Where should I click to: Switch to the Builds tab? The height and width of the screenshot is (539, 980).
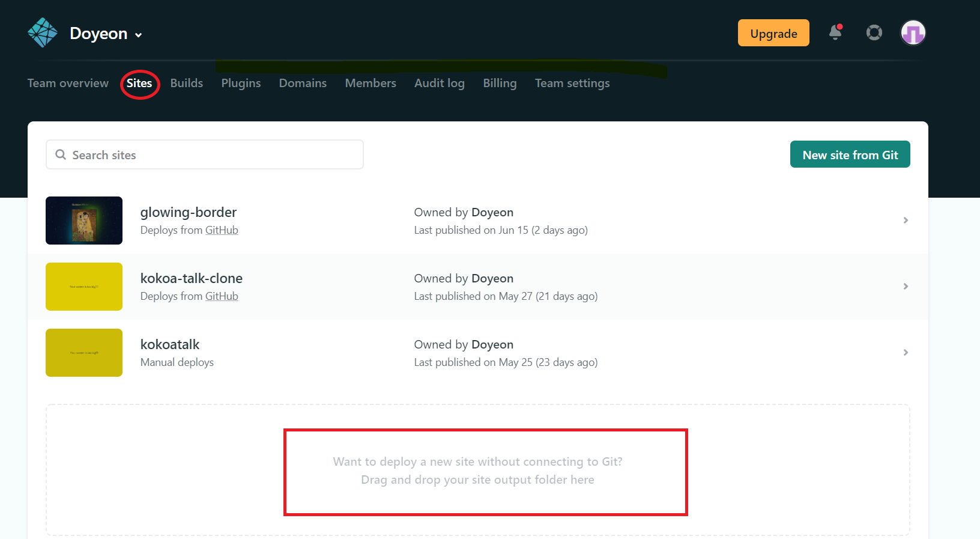[187, 83]
